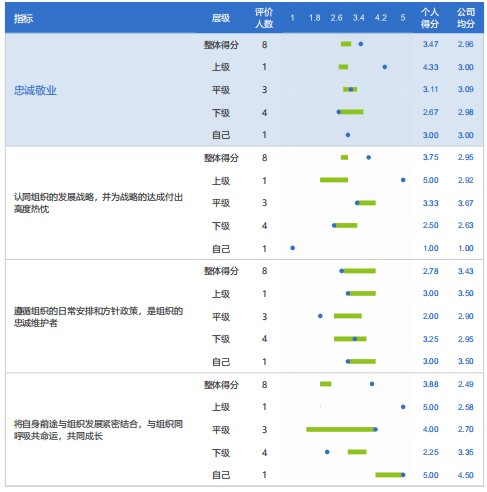Click the long green bar in the 4.00 score row
The image size is (487, 492).
coord(341,429)
